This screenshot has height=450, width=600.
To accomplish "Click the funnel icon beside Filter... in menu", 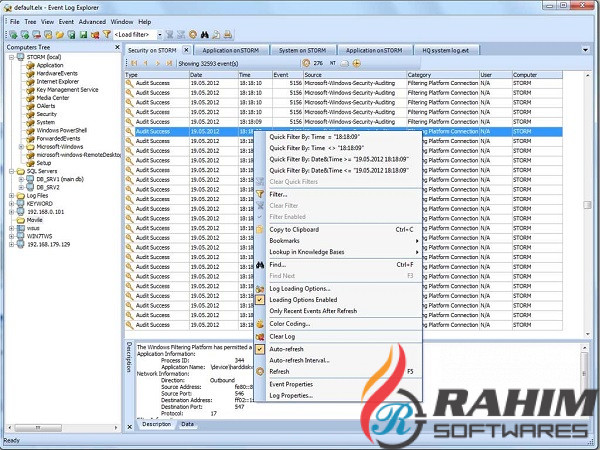I will [260, 194].
